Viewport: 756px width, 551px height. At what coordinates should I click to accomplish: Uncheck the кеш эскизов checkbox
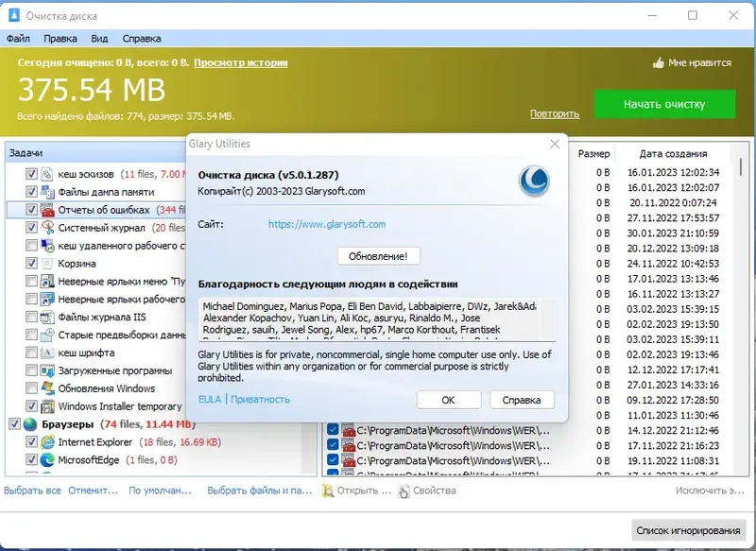[x=31, y=175]
